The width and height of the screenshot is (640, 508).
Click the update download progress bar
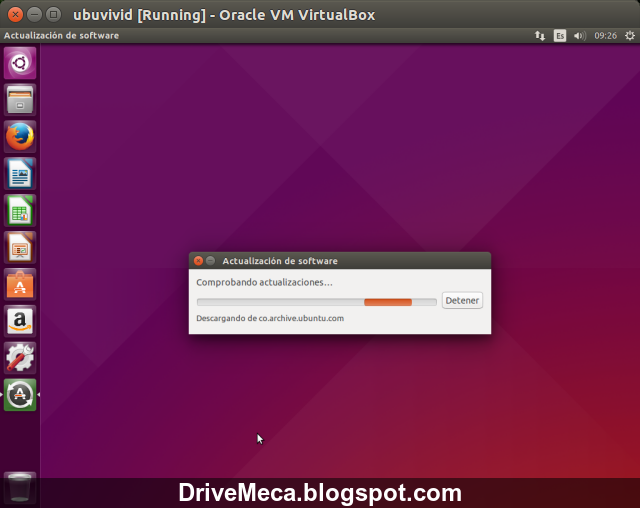(317, 302)
